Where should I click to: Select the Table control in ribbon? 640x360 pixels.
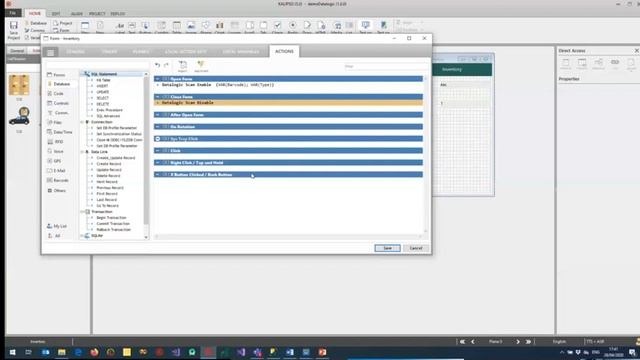tap(176, 28)
